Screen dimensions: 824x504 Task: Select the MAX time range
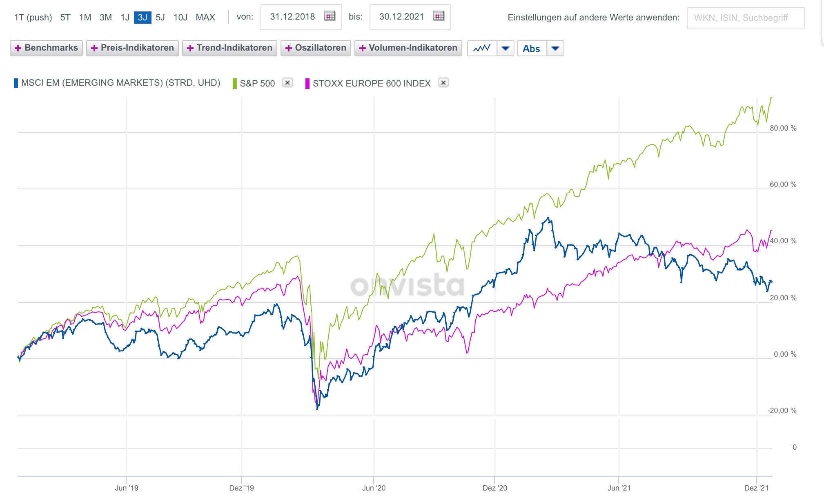205,17
